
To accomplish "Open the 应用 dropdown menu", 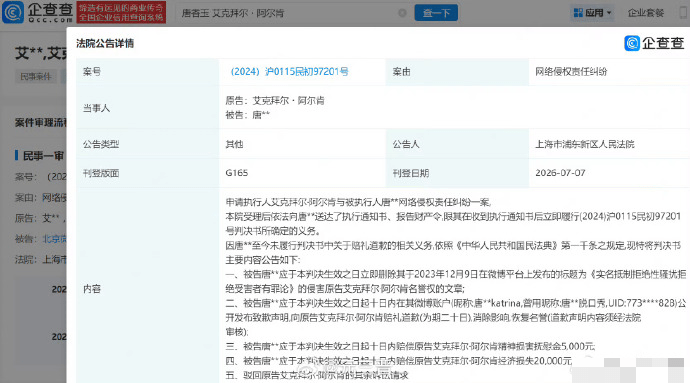I will (593, 13).
